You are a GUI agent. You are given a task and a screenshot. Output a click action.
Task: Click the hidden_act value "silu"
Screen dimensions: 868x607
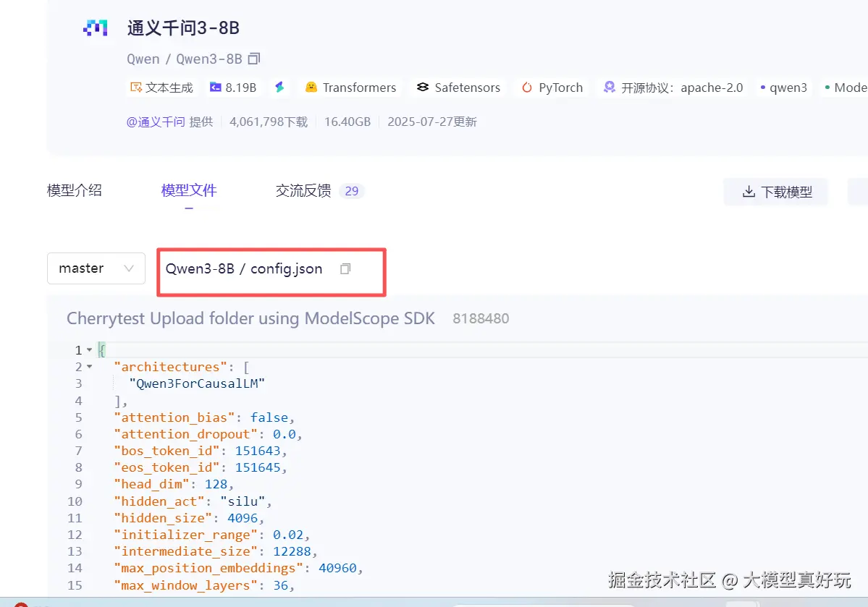(x=243, y=501)
